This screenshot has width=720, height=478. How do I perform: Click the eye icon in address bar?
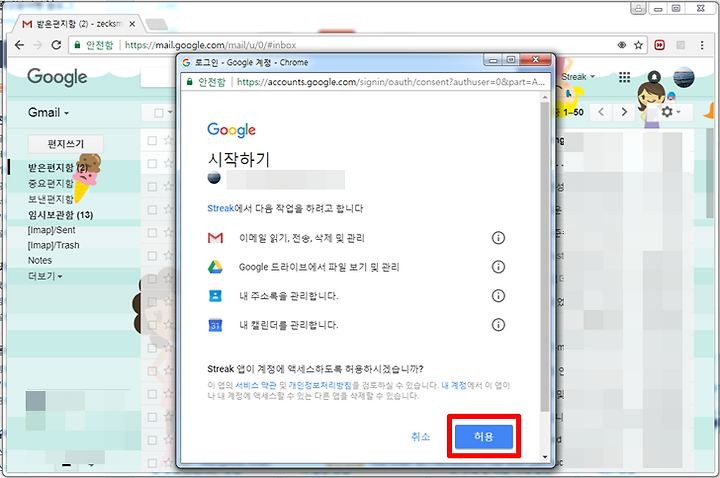pyautogui.click(x=621, y=45)
